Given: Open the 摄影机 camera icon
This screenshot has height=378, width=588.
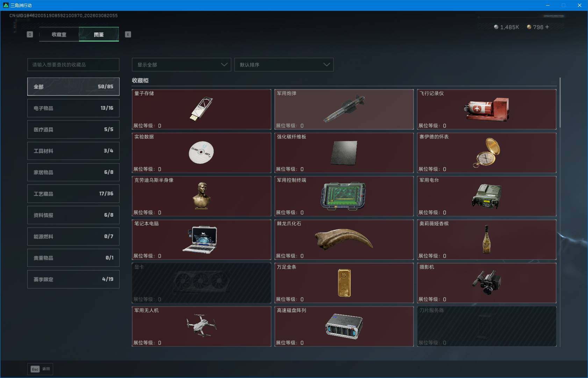Looking at the screenshot, I should click(x=486, y=283).
